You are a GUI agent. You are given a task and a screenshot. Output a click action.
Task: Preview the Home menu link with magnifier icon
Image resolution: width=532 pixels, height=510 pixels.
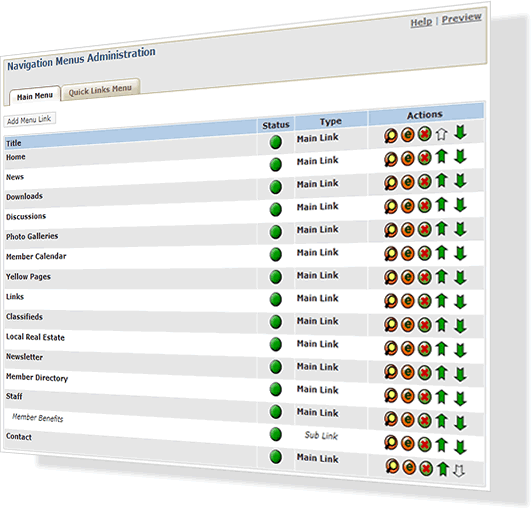point(391,136)
